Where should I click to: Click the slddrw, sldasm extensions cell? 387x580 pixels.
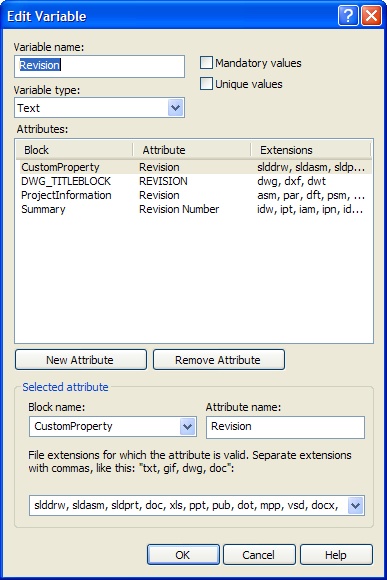[311, 167]
